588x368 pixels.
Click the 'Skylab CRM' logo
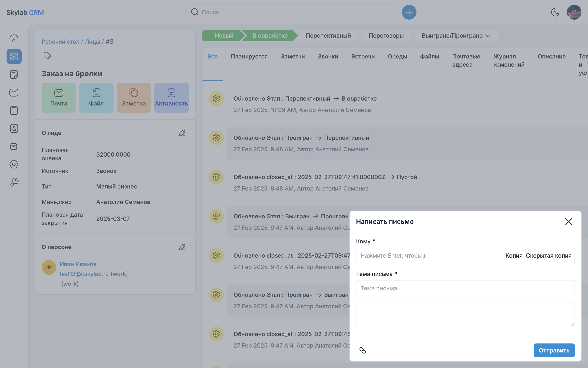point(25,12)
